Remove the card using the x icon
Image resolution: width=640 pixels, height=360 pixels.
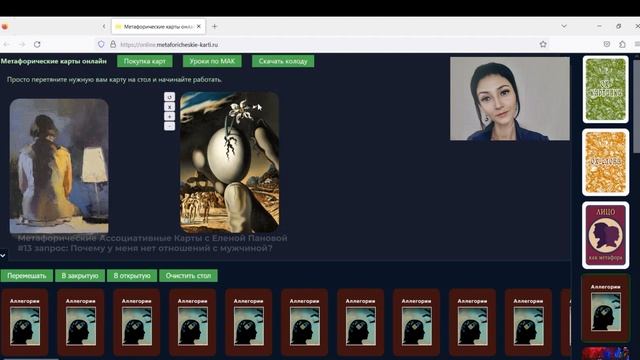click(169, 107)
